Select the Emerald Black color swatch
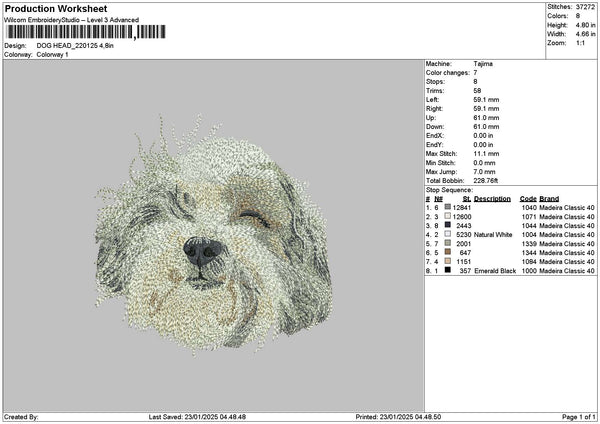The height and width of the screenshot is (424, 600). [x=447, y=270]
